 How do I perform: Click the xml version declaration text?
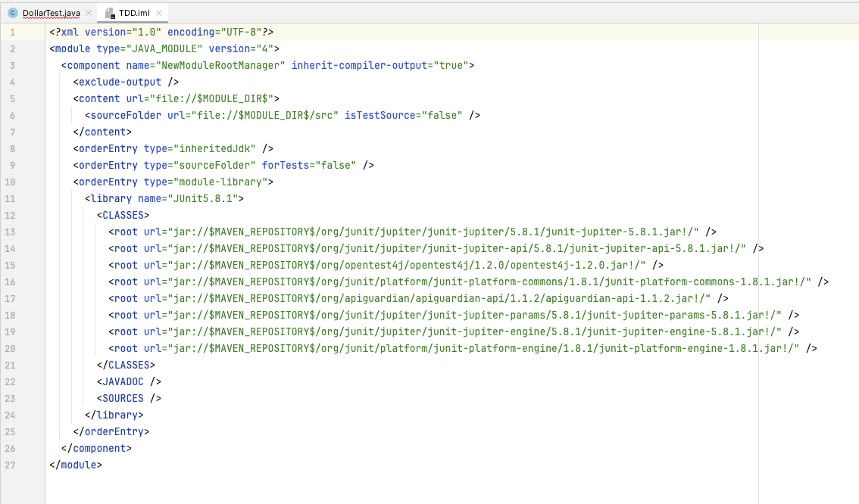[x=161, y=33]
